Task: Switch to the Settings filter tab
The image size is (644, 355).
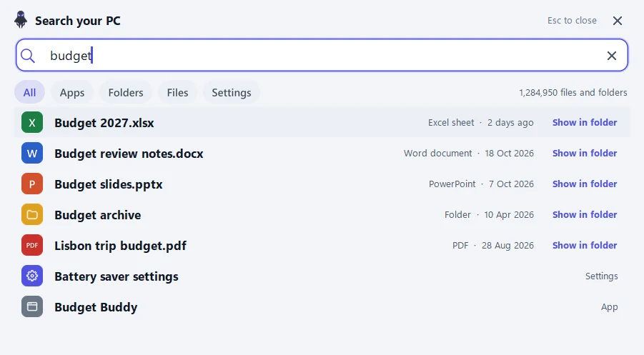Action: click(x=232, y=92)
